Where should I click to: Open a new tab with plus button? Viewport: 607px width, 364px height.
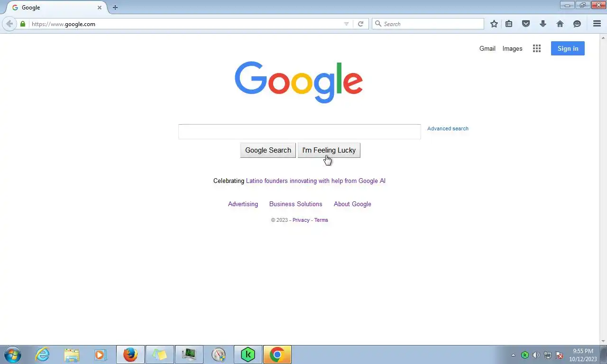115,8
